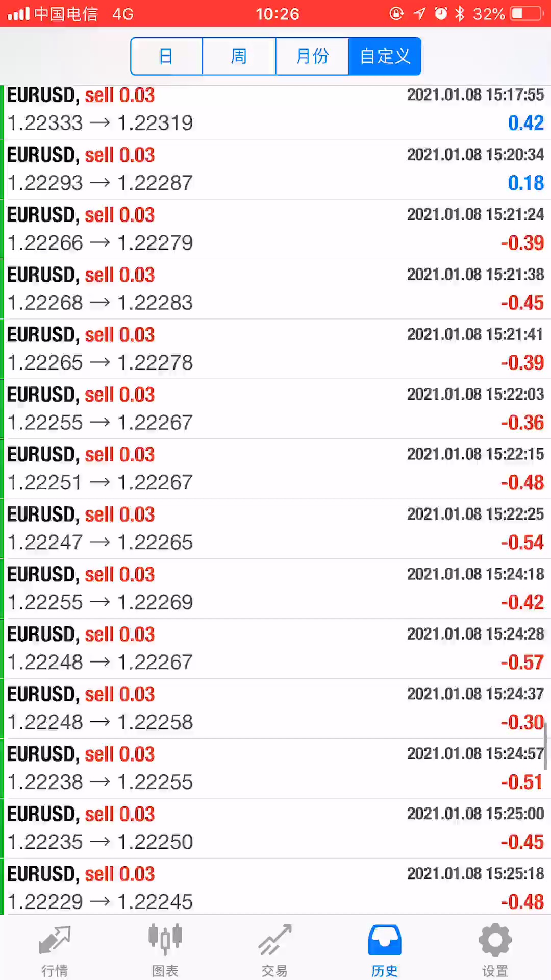Select the Week (周) period filter
551x980 pixels.
pos(239,56)
